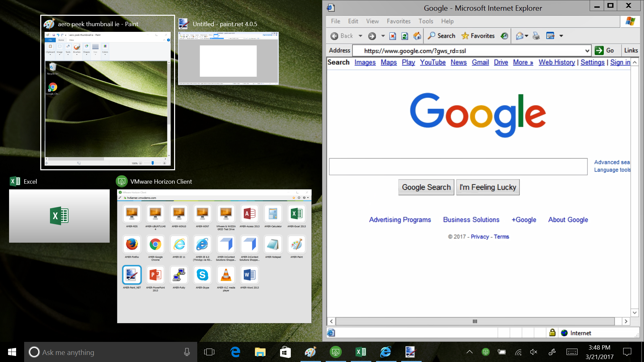The height and width of the screenshot is (362, 644).
Task: Open the Favorites menu in the menu bar
Action: pyautogui.click(x=398, y=21)
